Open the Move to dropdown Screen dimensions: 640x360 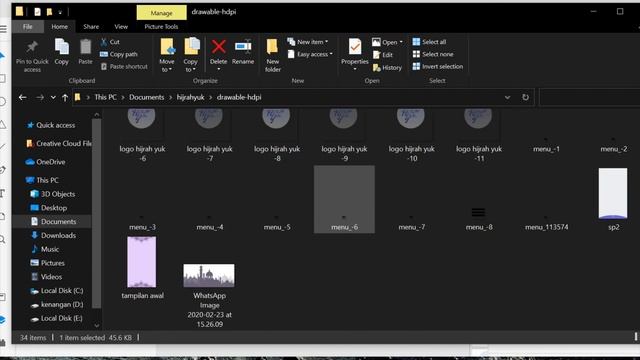pos(167,55)
